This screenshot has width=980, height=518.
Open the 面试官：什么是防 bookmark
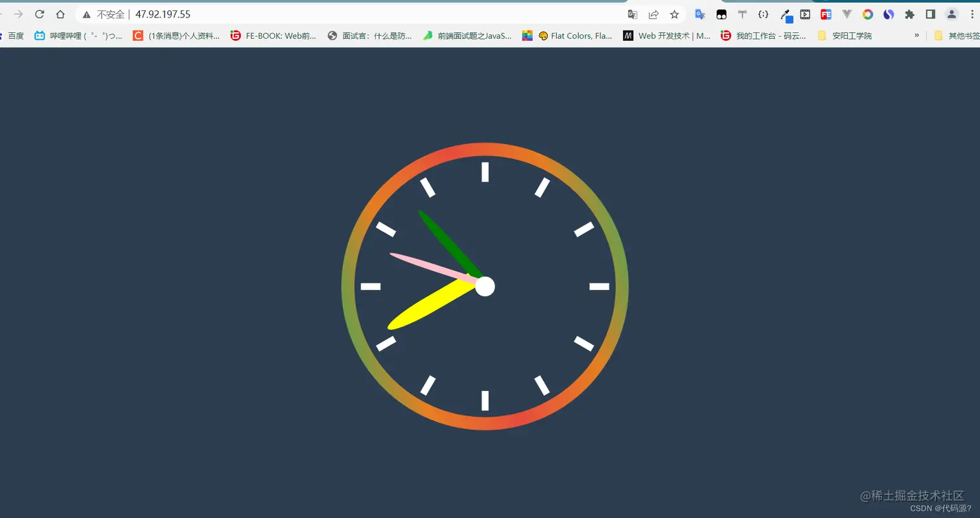coord(369,36)
